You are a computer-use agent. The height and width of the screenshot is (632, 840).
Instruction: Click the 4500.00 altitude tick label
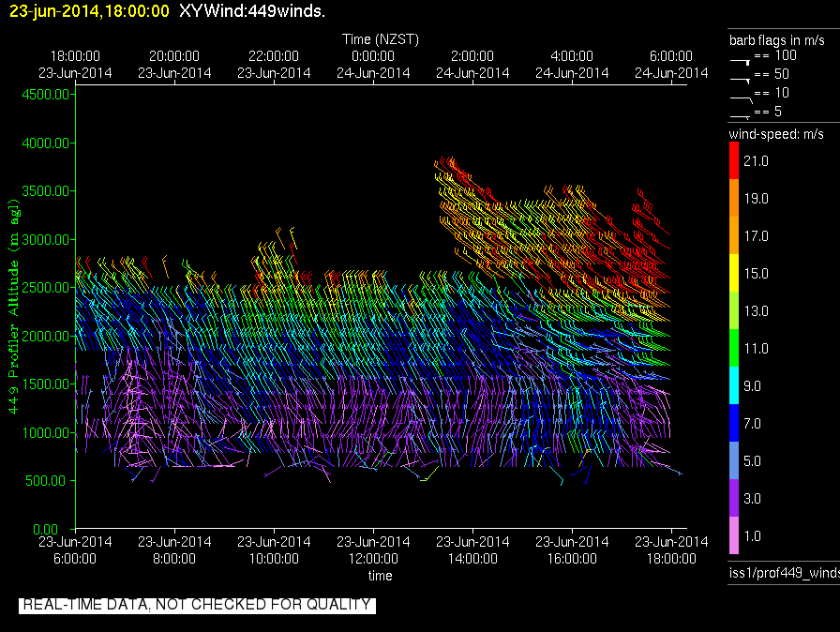coord(47,94)
